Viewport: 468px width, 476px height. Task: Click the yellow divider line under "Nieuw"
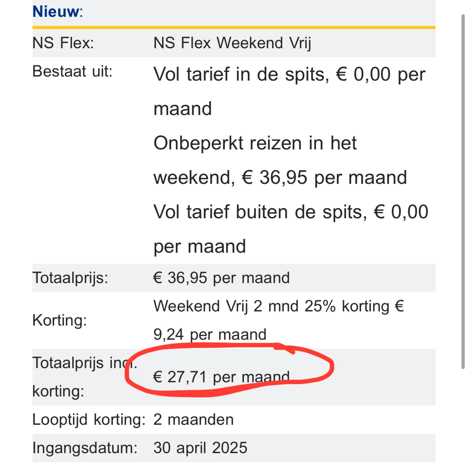[234, 27]
